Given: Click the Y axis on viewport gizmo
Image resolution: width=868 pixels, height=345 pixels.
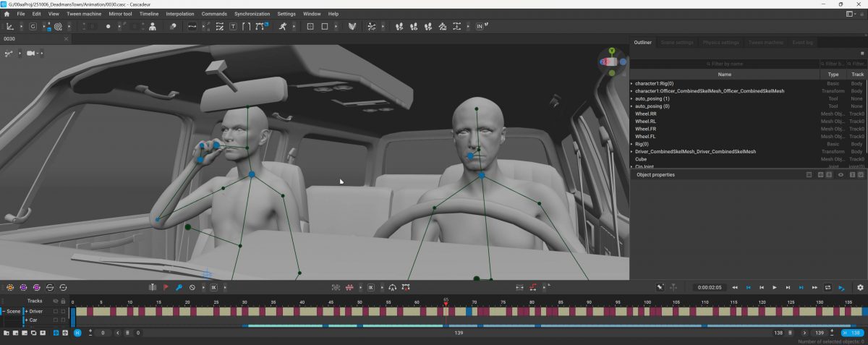Looking at the screenshot, I should (x=612, y=51).
